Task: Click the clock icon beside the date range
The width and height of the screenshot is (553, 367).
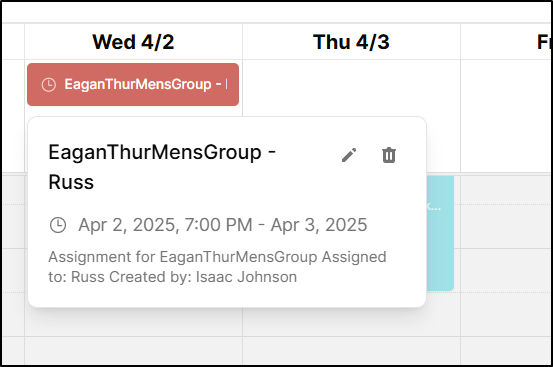Action: (x=58, y=225)
